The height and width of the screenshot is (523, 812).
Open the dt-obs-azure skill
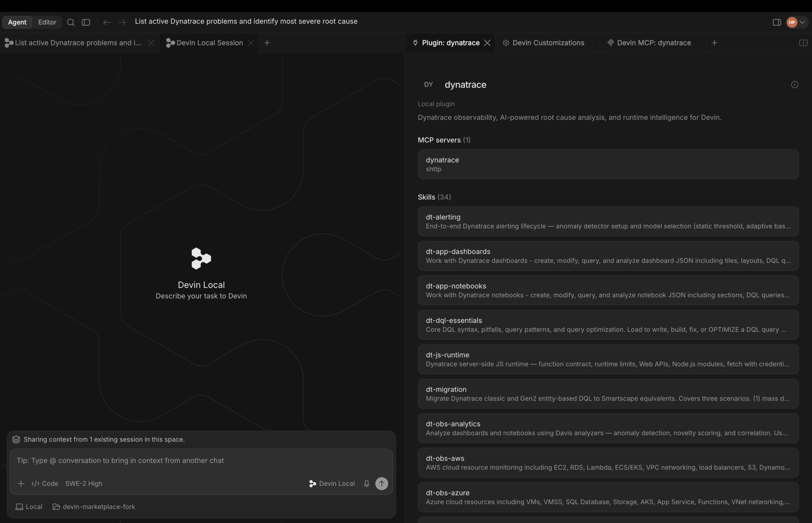click(x=608, y=497)
